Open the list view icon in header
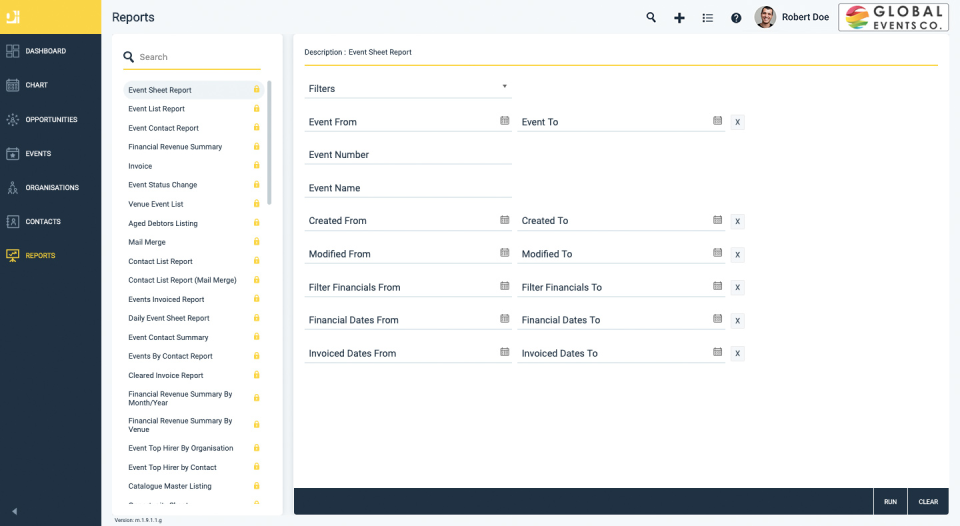 (x=708, y=18)
